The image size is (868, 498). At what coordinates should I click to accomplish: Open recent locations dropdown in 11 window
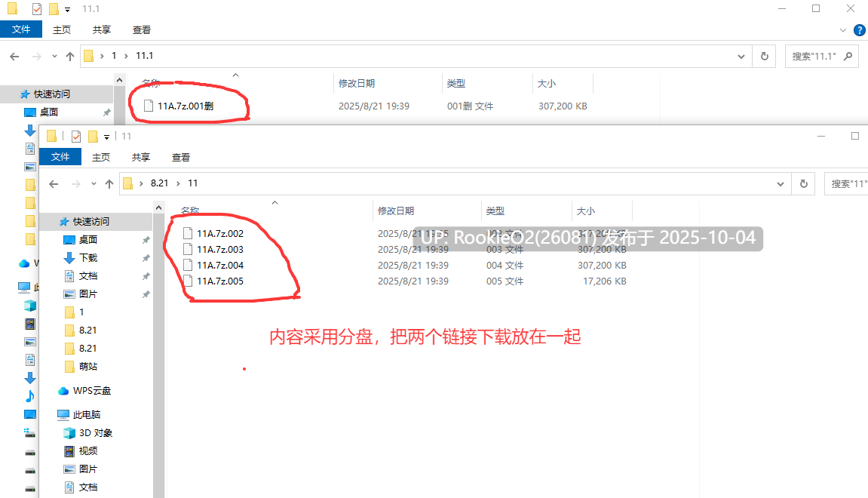[x=94, y=184]
